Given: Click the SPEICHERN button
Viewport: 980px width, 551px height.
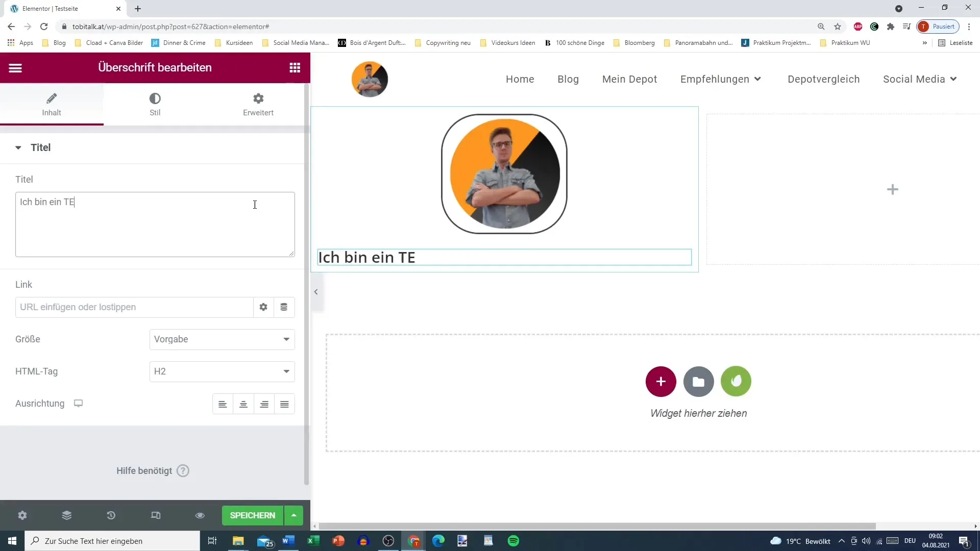Looking at the screenshot, I should click(x=253, y=515).
